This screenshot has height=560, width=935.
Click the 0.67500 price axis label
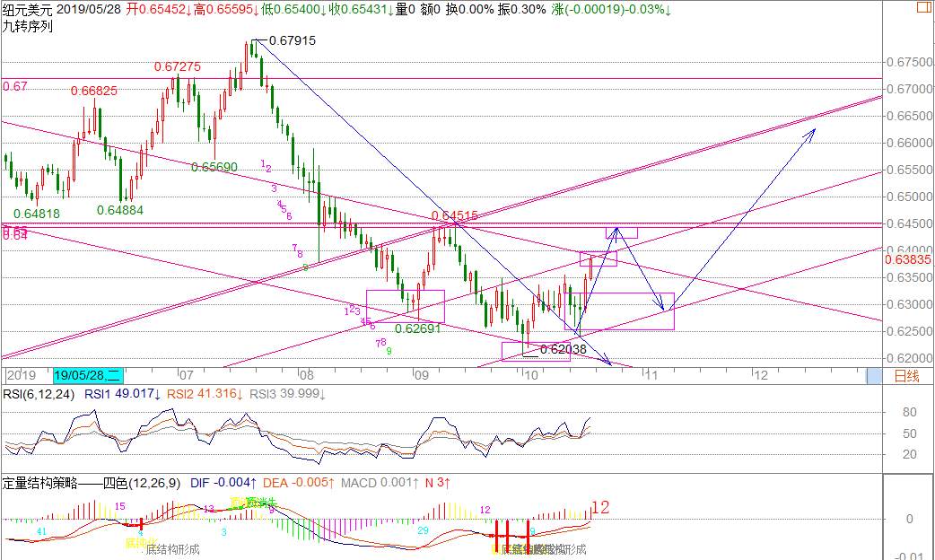pyautogui.click(x=908, y=62)
